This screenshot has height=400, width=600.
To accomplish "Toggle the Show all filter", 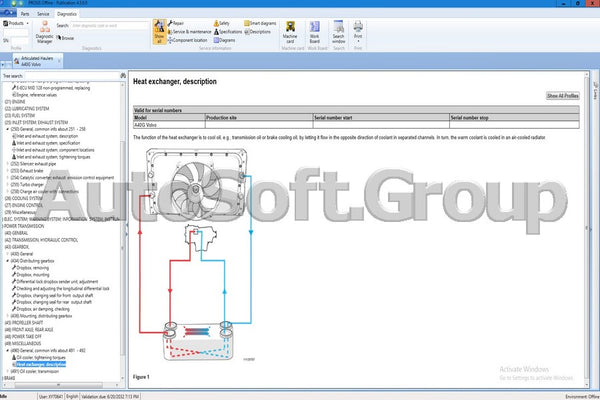I will click(159, 32).
